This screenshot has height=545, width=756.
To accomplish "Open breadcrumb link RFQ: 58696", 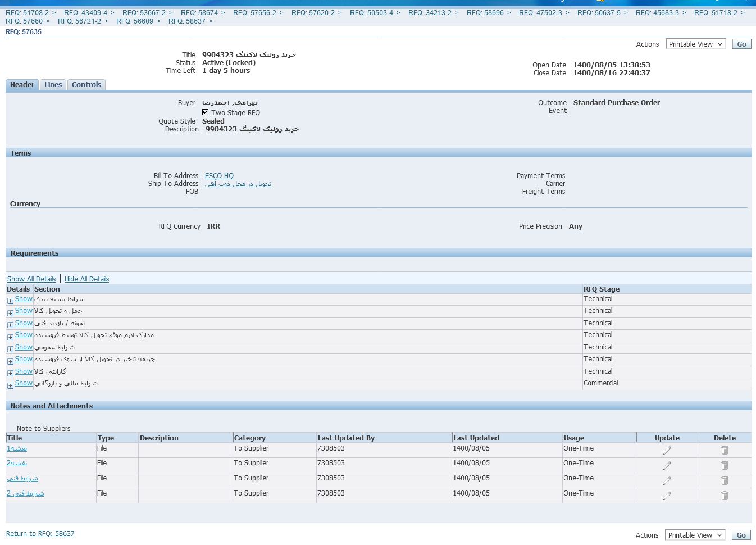I will [485, 12].
